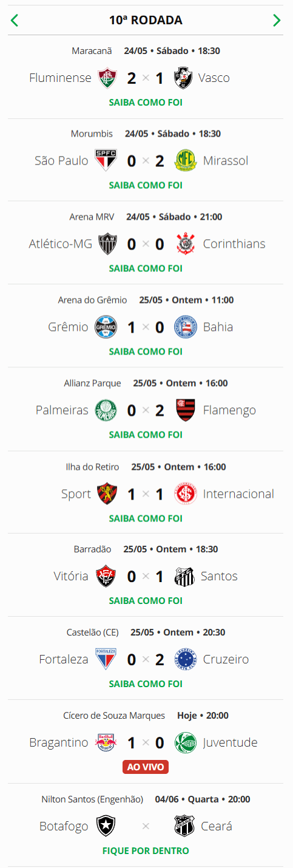Image resolution: width=293 pixels, height=868 pixels.
Task: Advance to the next round with the right arrow
Action: [x=277, y=21]
